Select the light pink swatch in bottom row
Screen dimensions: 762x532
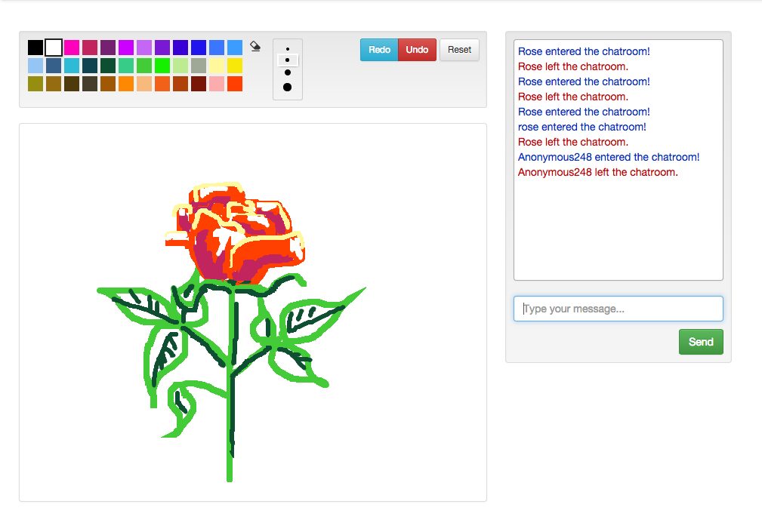(217, 84)
